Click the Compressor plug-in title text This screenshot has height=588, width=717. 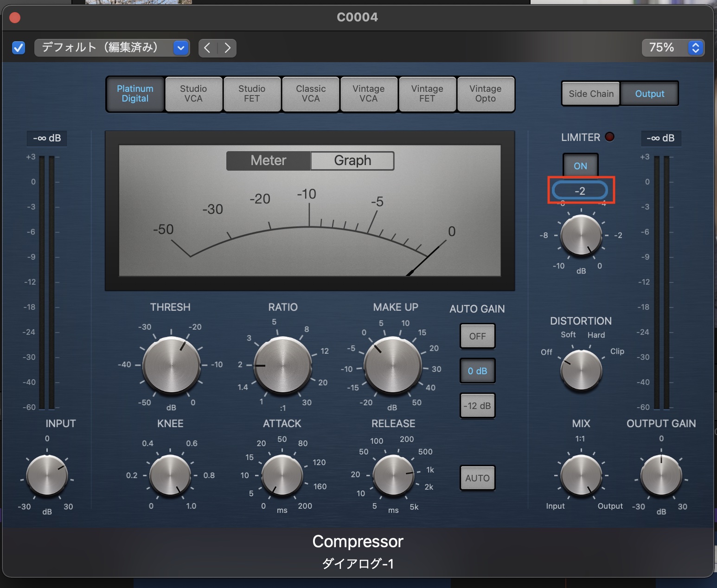(358, 541)
